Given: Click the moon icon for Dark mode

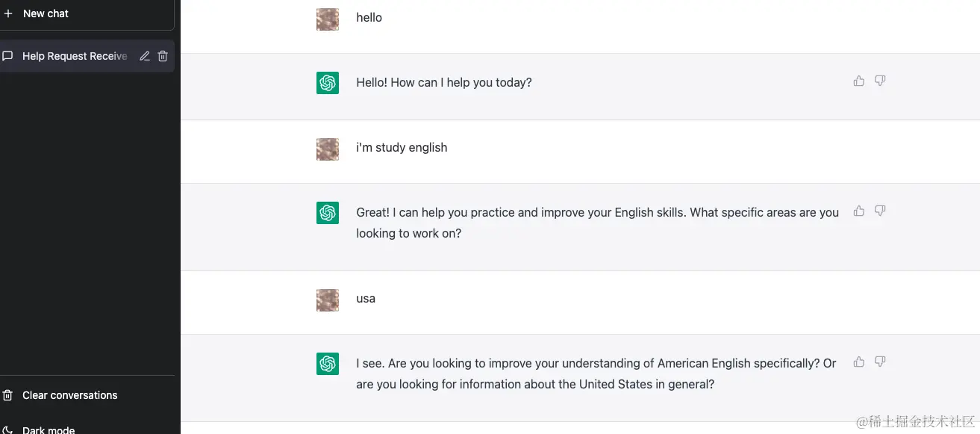Looking at the screenshot, I should (x=8, y=430).
